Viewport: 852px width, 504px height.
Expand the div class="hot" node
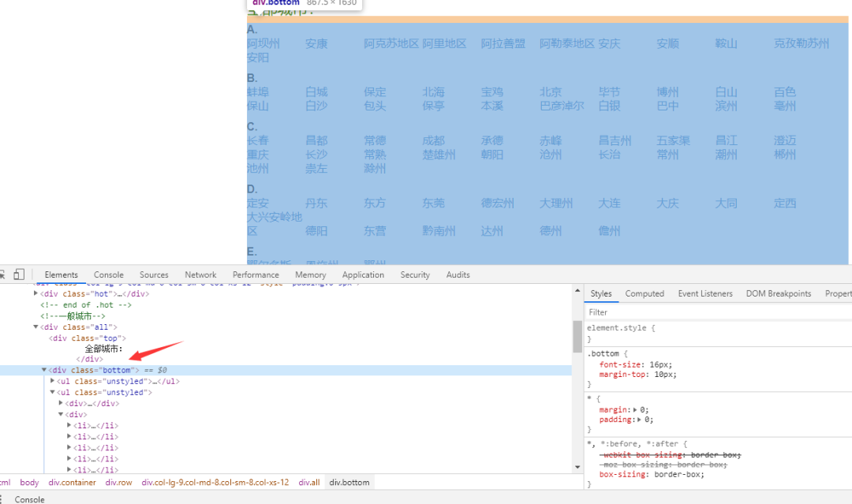pyautogui.click(x=35, y=293)
